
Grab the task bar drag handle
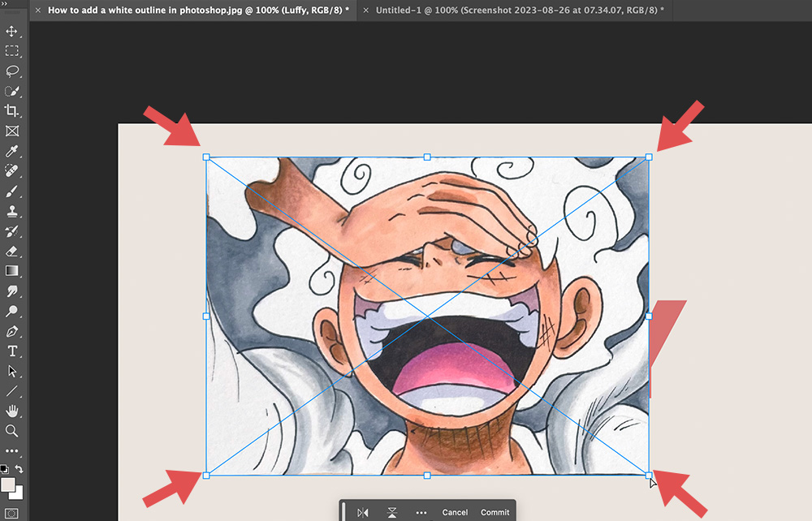343,512
